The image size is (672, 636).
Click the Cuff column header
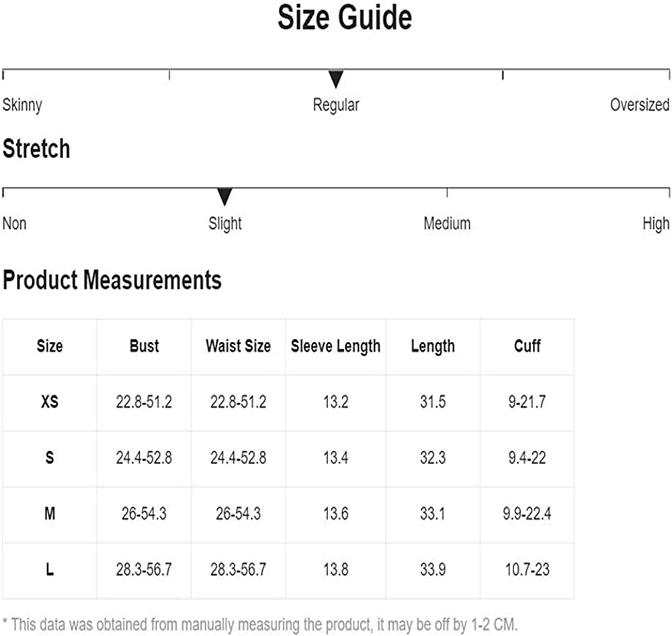click(x=527, y=347)
